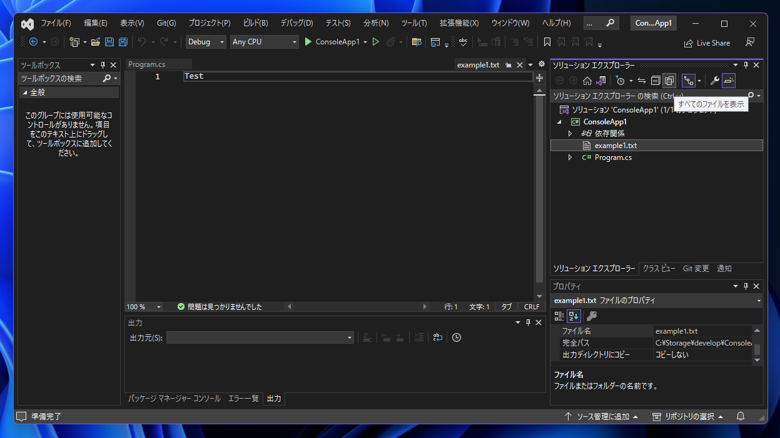Image resolution: width=780 pixels, height=438 pixels.
Task: Open the Any CPU platform dropdown
Action: coord(264,42)
